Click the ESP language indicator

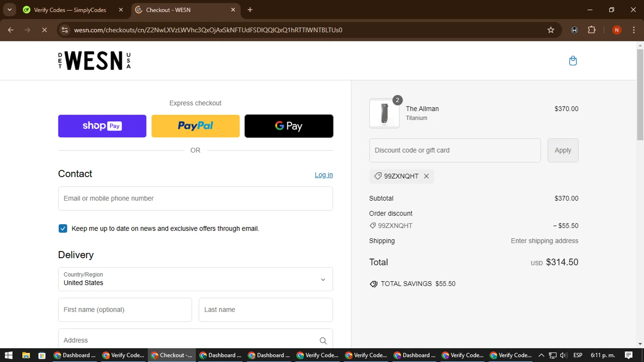578,355
